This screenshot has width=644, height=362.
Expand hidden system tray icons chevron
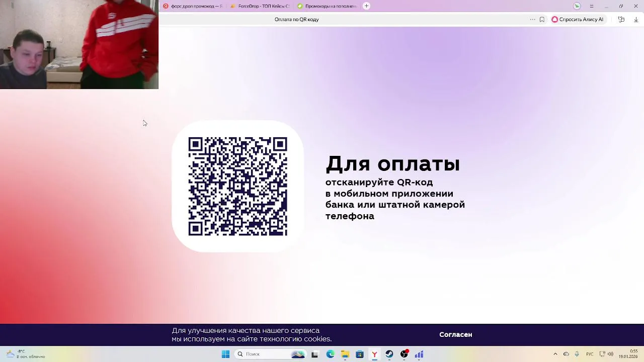pos(555,354)
